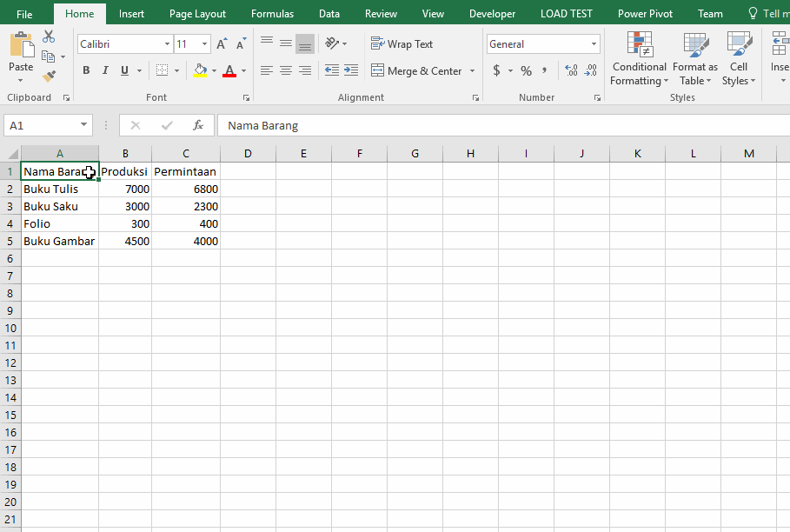
Task: Select column B header
Action: pyautogui.click(x=125, y=154)
